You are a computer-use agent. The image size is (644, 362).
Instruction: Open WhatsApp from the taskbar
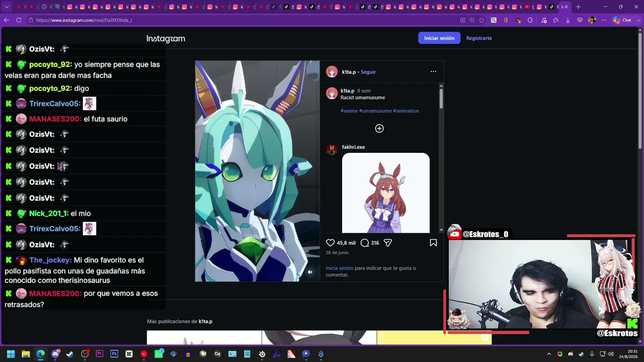(x=159, y=354)
